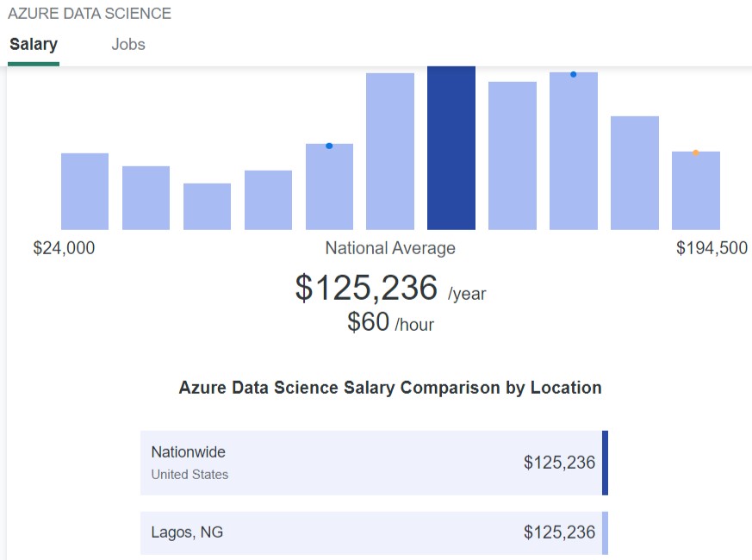The image size is (752, 560).
Task: Select the Salary tab
Action: pyautogui.click(x=34, y=44)
